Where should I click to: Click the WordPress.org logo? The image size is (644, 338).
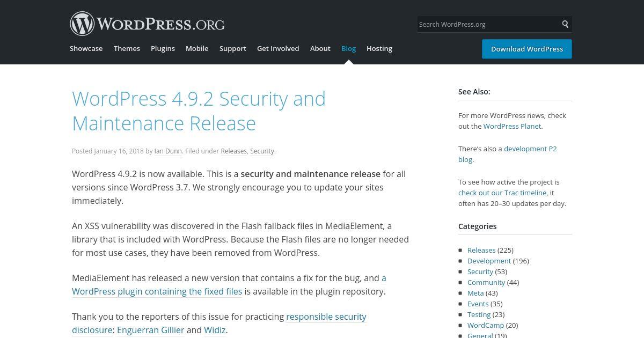[147, 24]
